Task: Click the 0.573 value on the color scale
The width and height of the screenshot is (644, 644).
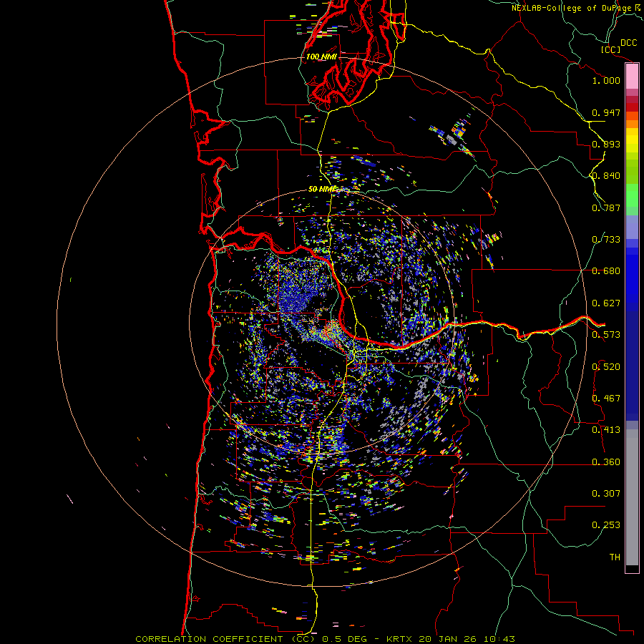Action: [606, 335]
